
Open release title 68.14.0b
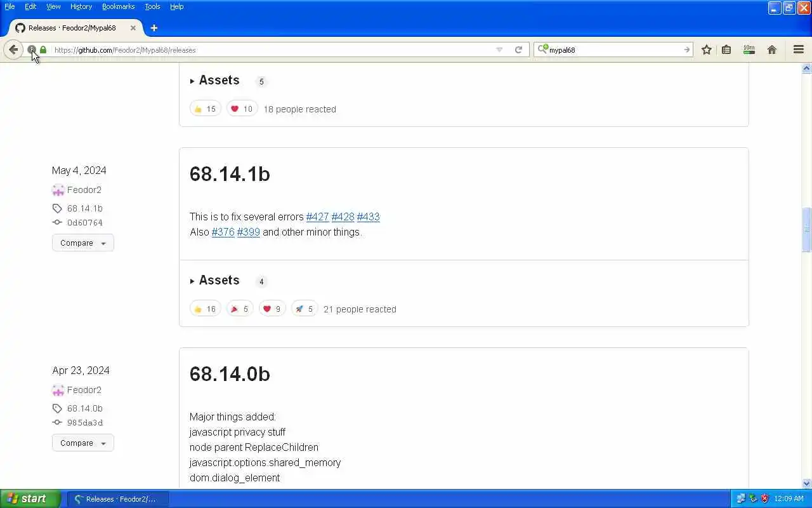point(230,374)
